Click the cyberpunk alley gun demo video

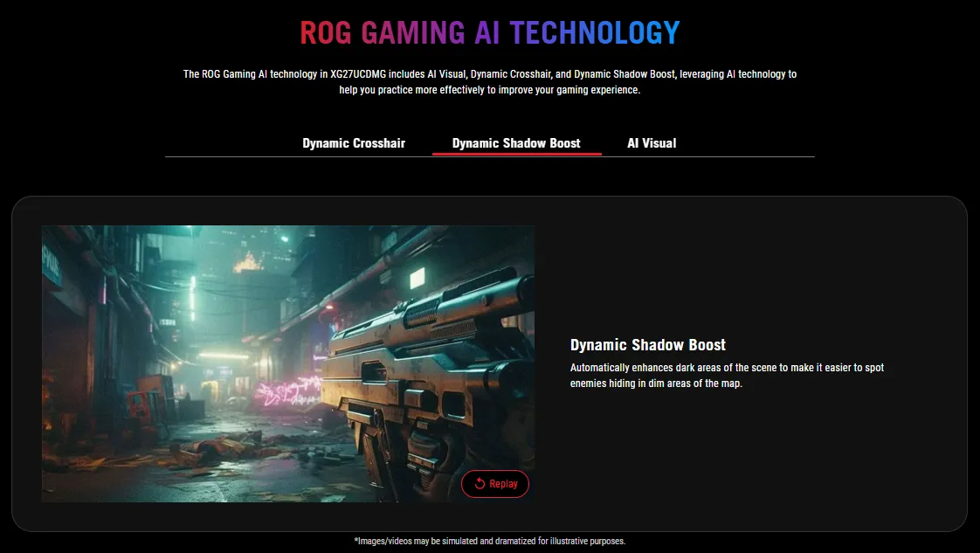288,363
